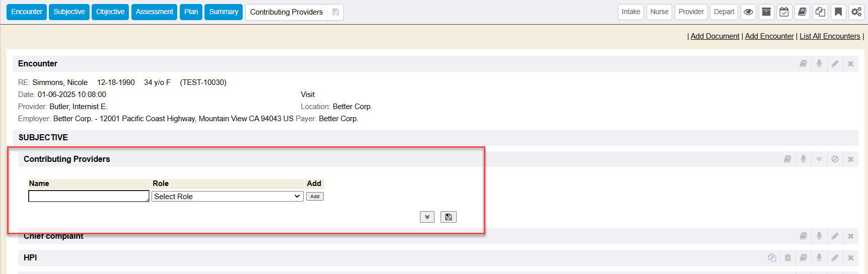
Task: Click the copy pages icon in top toolbar
Action: pyautogui.click(x=820, y=12)
